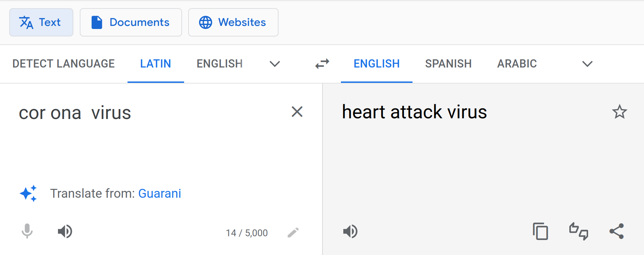This screenshot has height=255, width=644.
Task: Save the translation by clicking the star
Action: pos(620,112)
